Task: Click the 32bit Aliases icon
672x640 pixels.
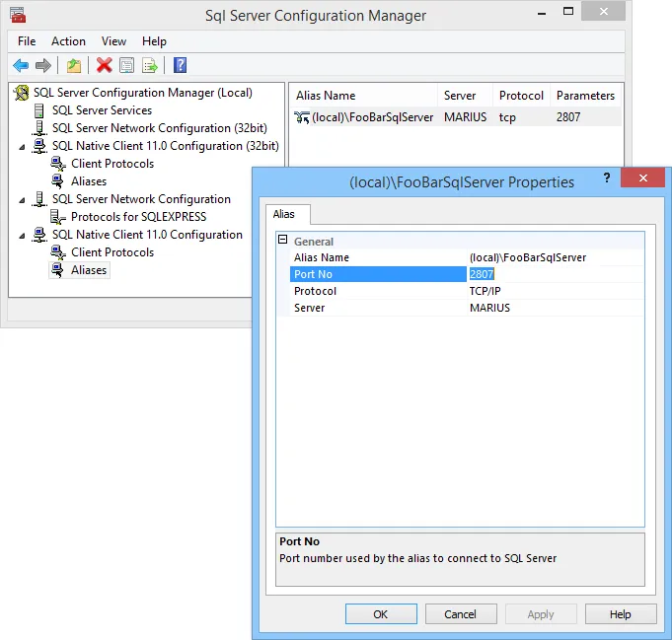Action: pos(58,181)
